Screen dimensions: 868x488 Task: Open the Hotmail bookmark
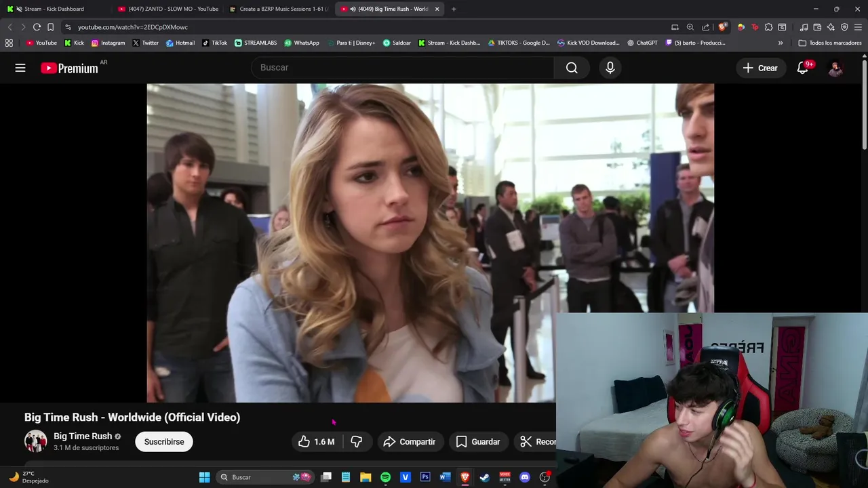180,43
